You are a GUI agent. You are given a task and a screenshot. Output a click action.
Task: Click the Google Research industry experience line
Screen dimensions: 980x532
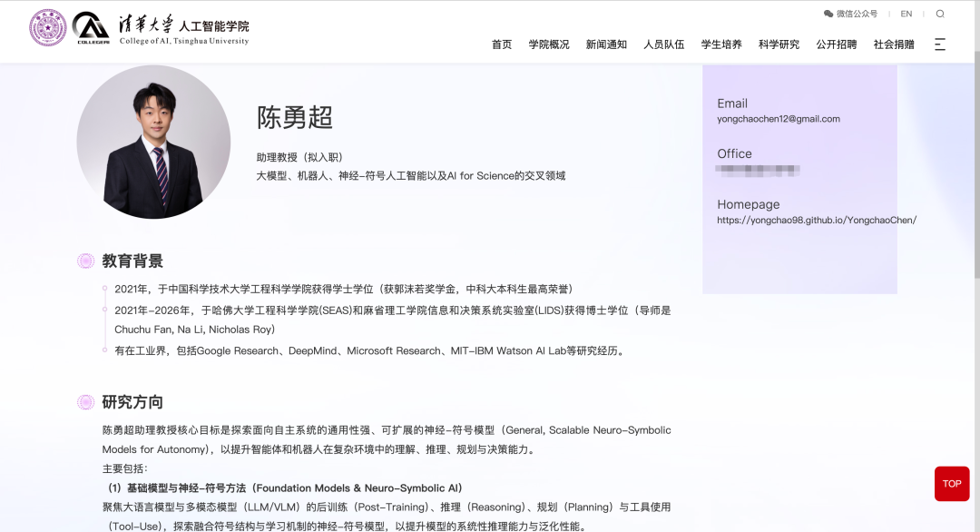click(x=370, y=350)
